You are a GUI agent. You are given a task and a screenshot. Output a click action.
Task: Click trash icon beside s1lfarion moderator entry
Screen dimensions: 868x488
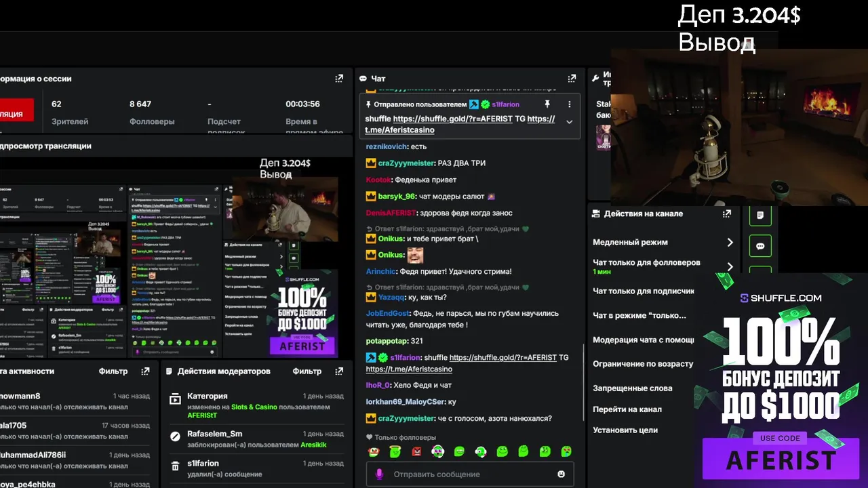(175, 466)
